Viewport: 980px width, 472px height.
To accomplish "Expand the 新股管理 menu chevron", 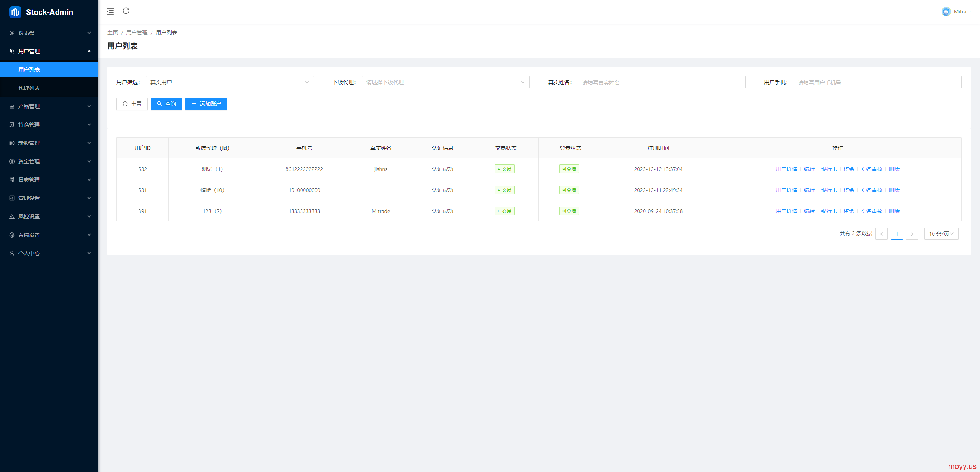I will click(x=89, y=143).
